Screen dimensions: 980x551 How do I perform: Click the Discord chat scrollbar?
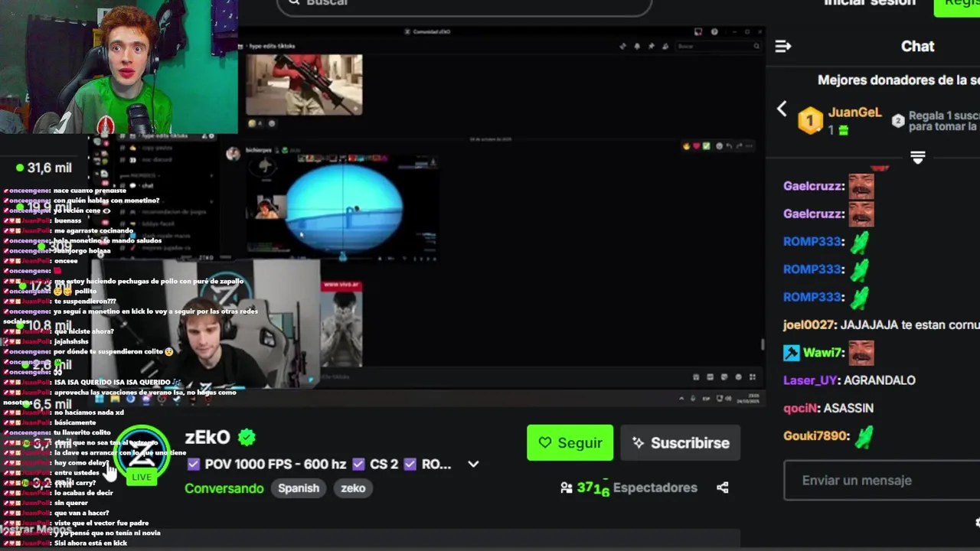(762, 345)
